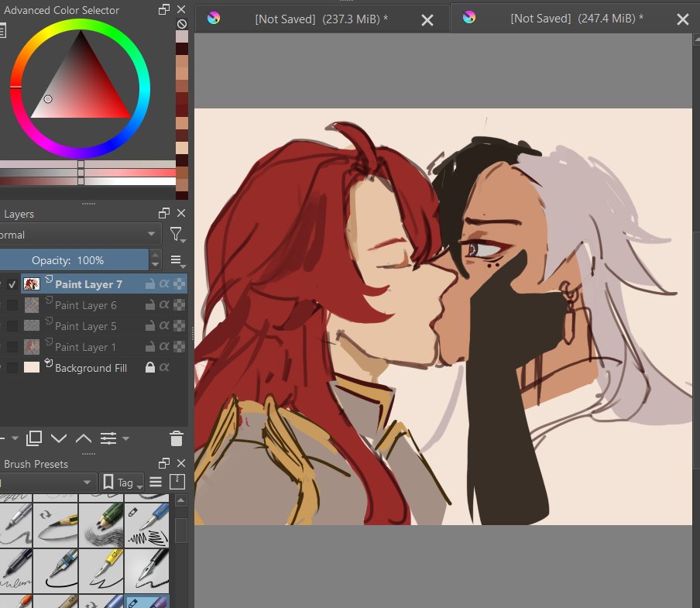Select Paint Layer 7 thumbnail
700x608 pixels.
(x=32, y=284)
